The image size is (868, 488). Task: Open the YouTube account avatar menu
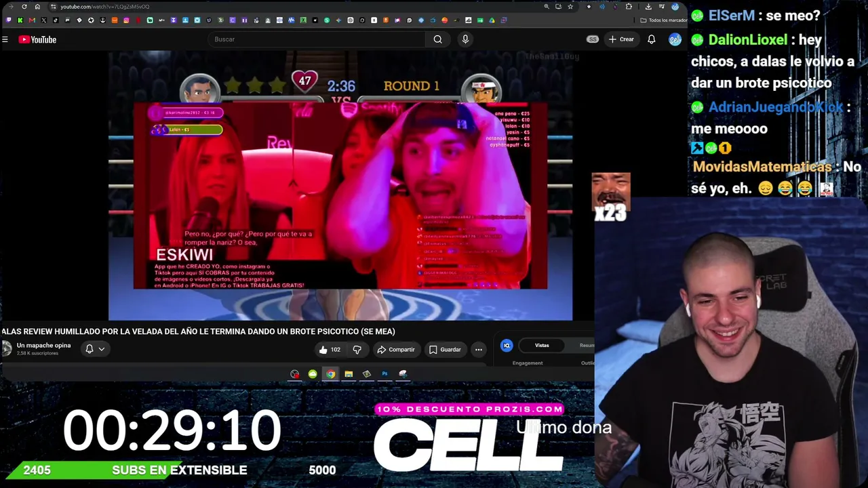(675, 39)
